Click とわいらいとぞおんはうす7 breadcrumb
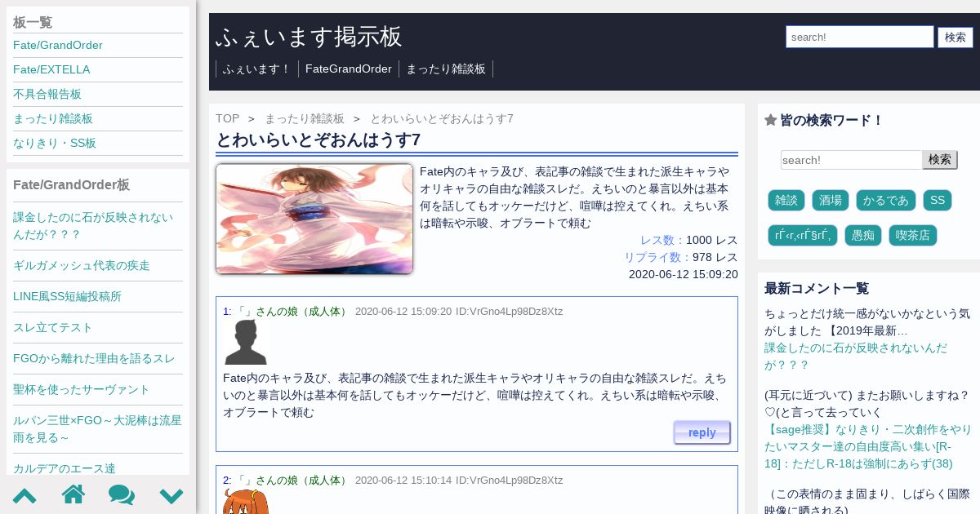This screenshot has width=980, height=514. pyautogui.click(x=442, y=118)
